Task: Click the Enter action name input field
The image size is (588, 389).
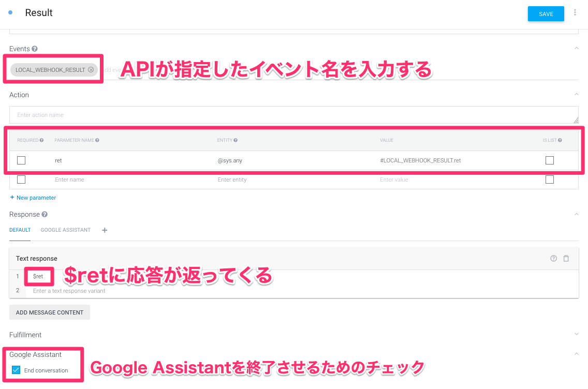Action: pos(207,114)
